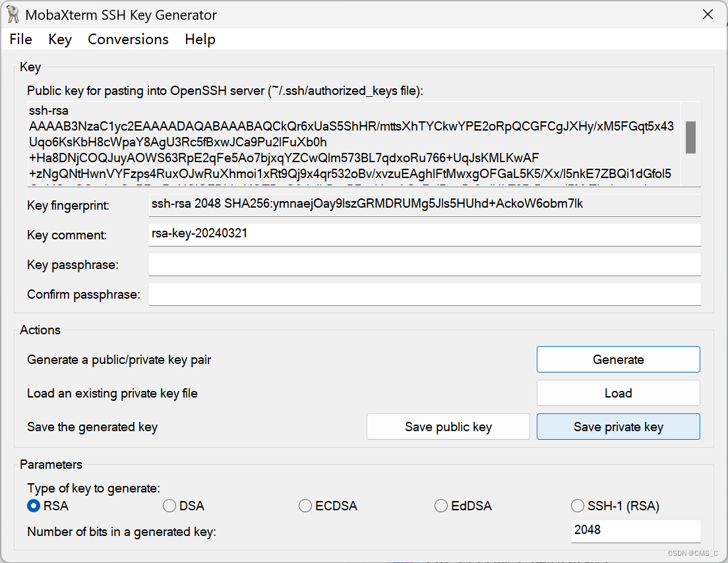Click the MobaXterm key generator title icon

coord(13,15)
